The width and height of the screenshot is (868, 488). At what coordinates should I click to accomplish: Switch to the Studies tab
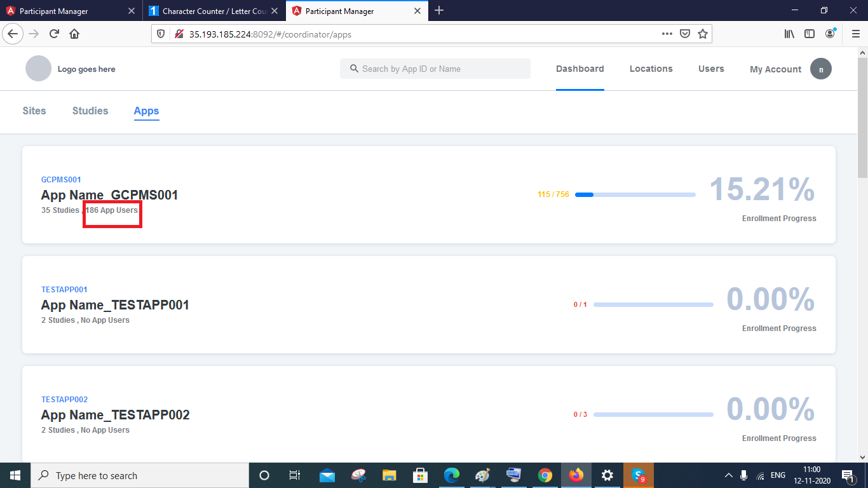point(90,111)
